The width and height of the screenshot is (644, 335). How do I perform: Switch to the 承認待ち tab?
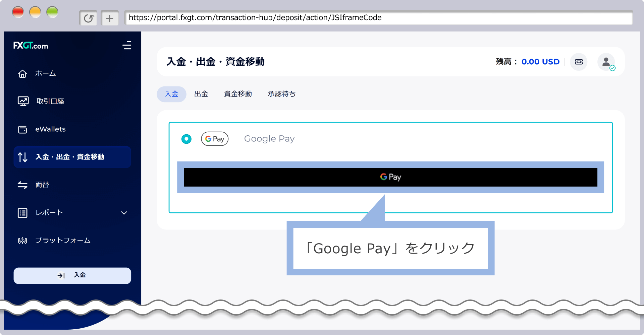pyautogui.click(x=282, y=94)
